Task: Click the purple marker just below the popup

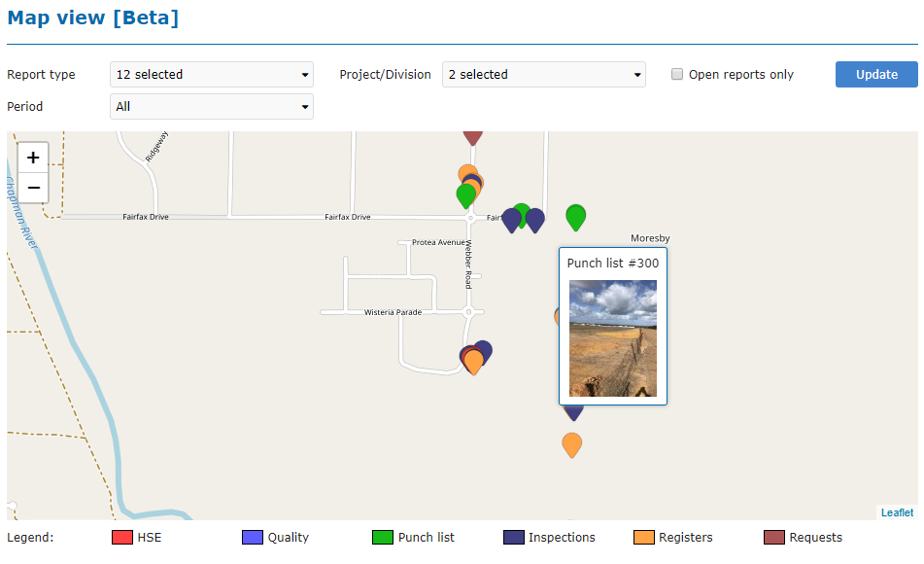Action: click(x=573, y=413)
